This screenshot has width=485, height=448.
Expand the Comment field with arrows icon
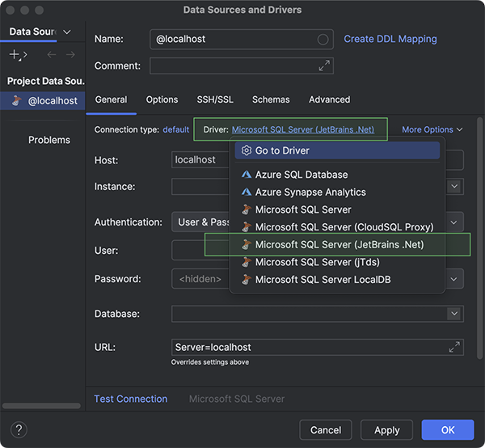click(324, 66)
